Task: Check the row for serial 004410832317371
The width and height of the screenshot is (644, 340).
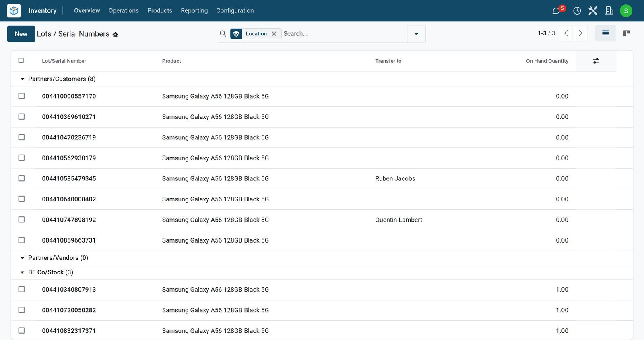Action: click(x=22, y=330)
